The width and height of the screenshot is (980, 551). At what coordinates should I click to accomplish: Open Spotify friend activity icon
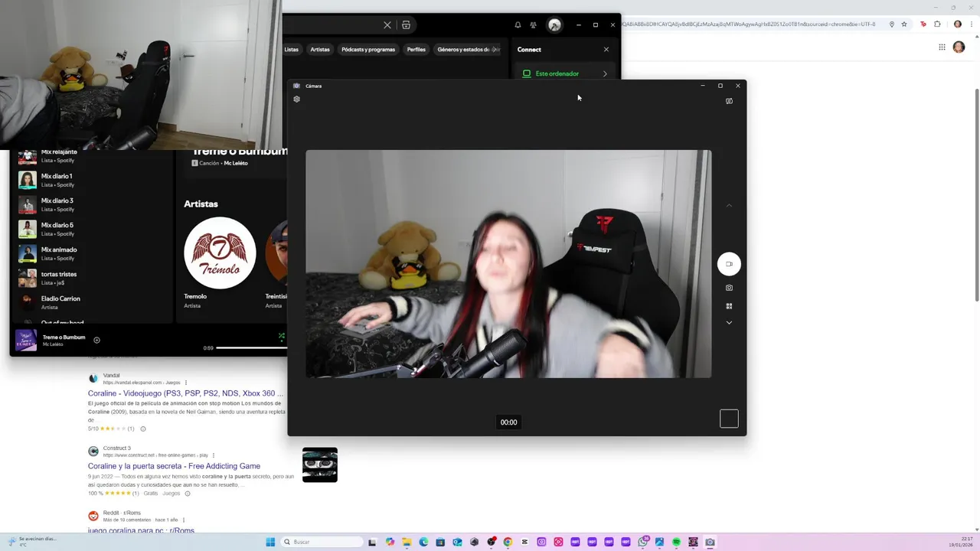click(534, 25)
